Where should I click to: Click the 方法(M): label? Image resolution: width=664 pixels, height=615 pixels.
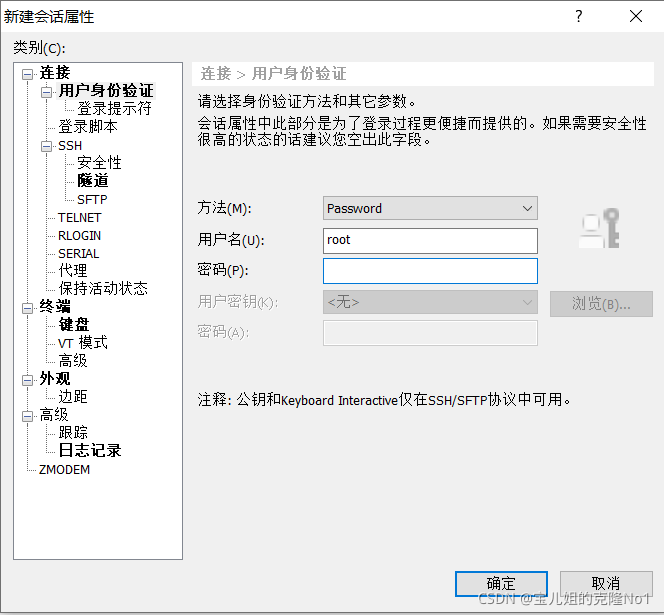(x=224, y=208)
